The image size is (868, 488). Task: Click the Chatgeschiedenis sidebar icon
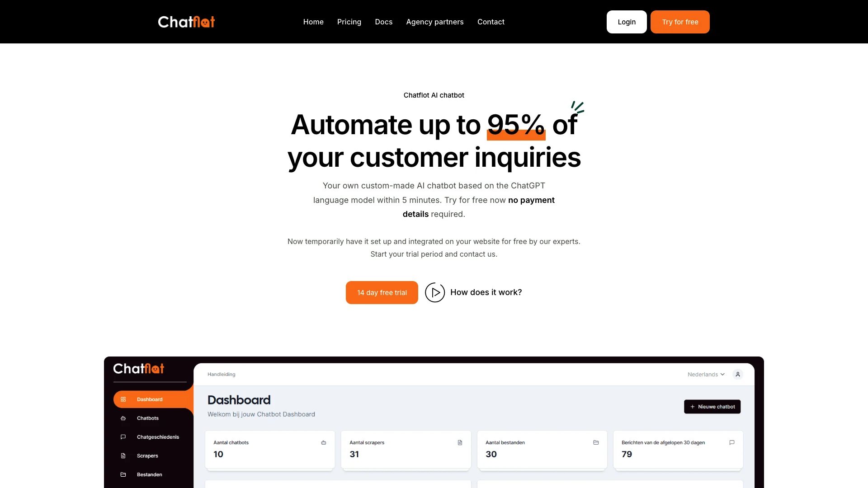point(123,436)
